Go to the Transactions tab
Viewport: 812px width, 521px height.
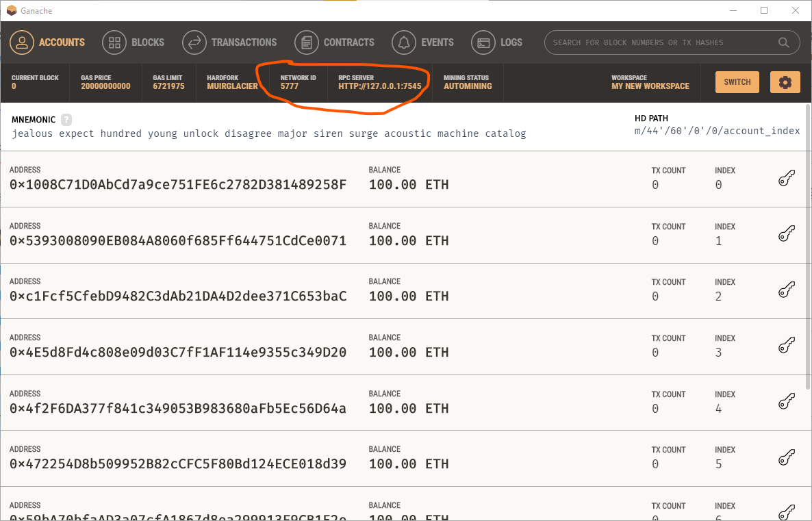229,42
